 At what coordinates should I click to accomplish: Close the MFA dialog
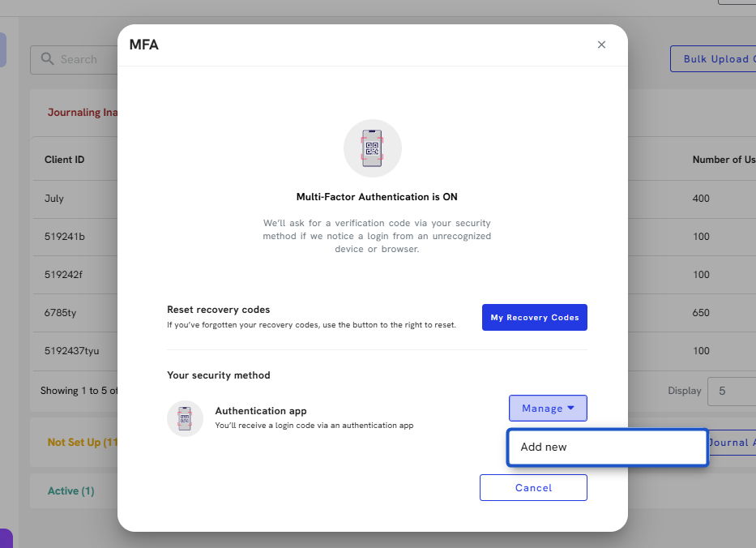click(601, 45)
